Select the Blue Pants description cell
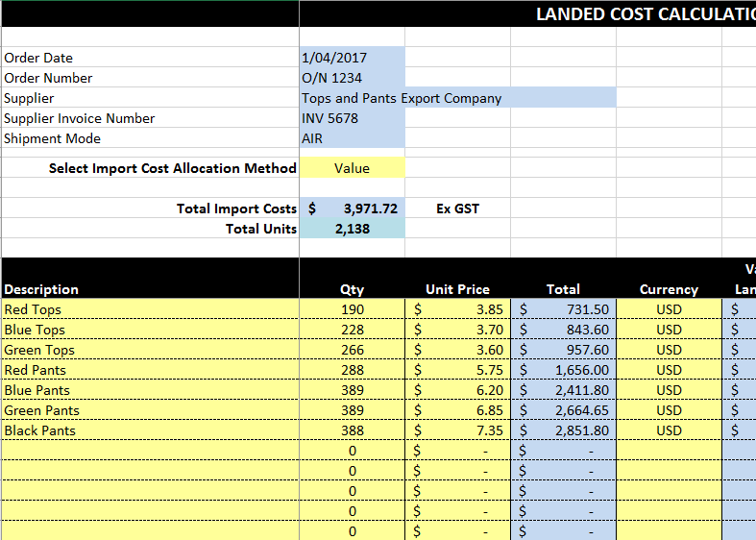The image size is (756, 540). (150, 390)
